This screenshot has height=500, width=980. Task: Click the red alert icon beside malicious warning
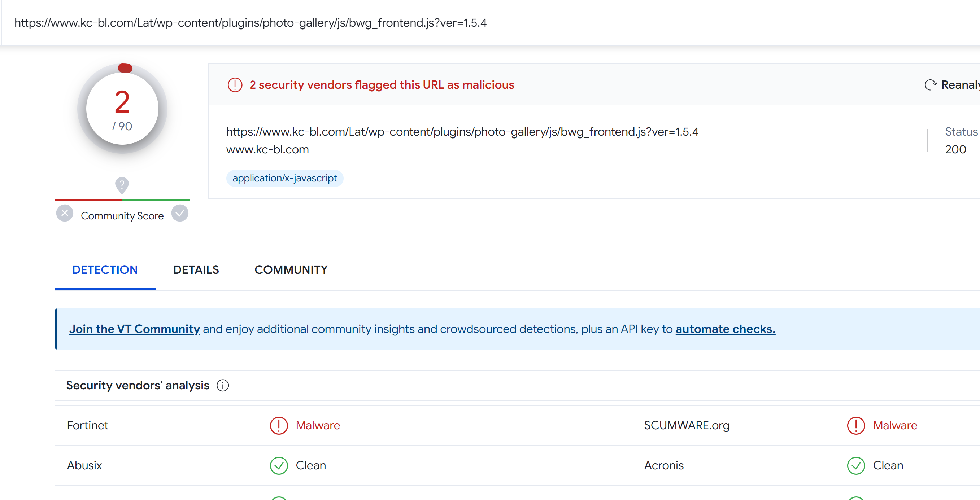pyautogui.click(x=235, y=85)
